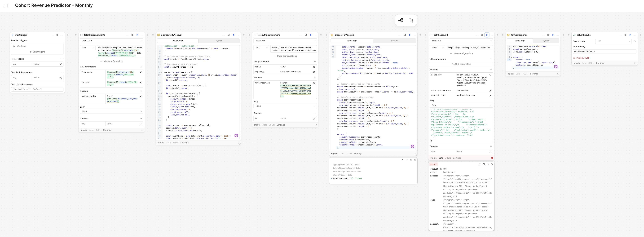Select JavaScript in prepareForAnalysis language toggle

click(352, 41)
